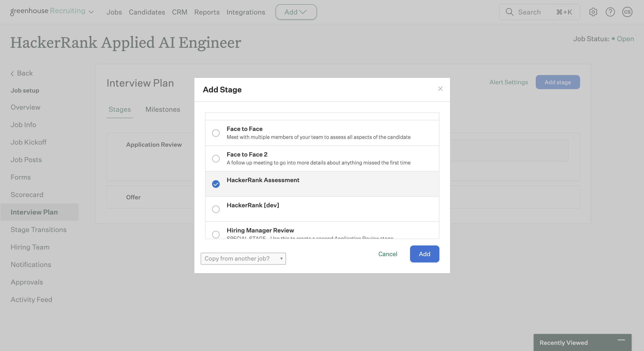Select the Face to Face radio button
The height and width of the screenshot is (351, 644).
[x=216, y=133]
